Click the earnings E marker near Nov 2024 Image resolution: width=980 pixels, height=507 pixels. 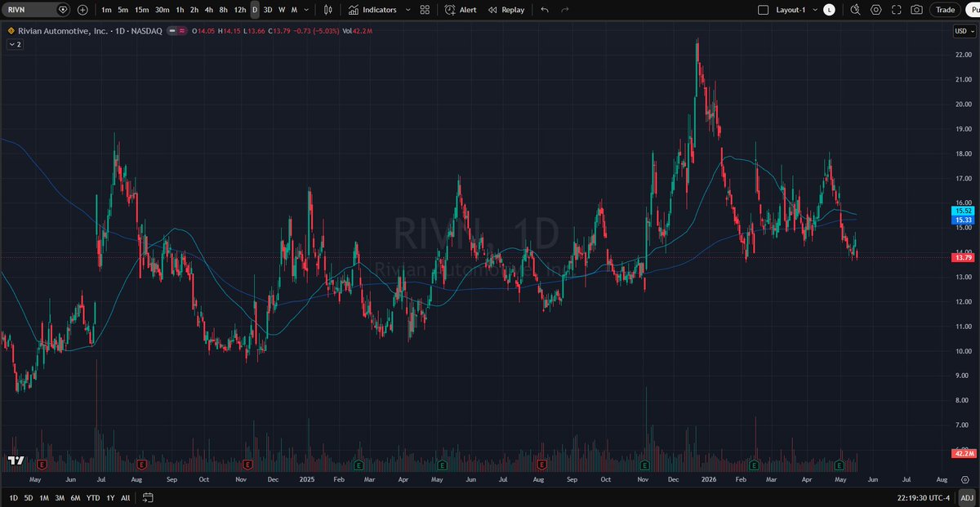coord(247,465)
